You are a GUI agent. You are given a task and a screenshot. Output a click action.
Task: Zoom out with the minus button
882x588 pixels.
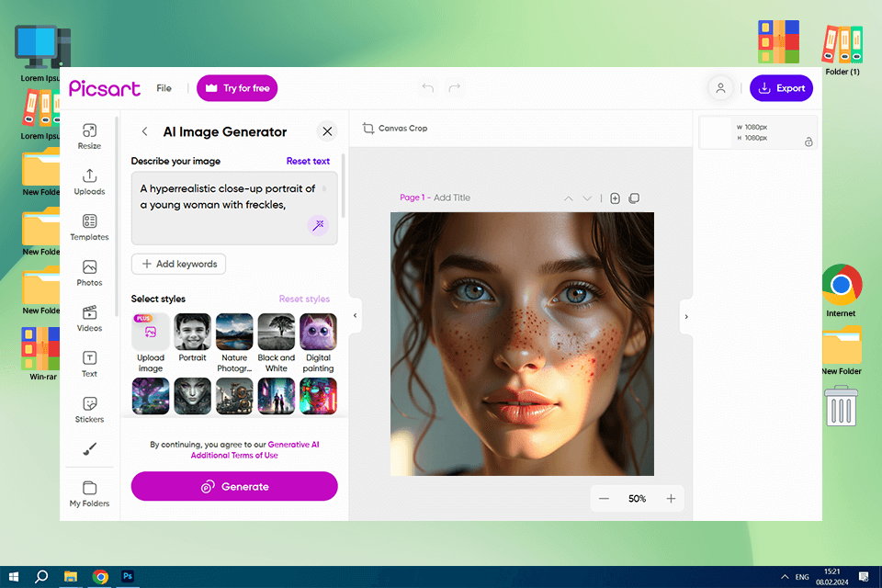tap(604, 499)
